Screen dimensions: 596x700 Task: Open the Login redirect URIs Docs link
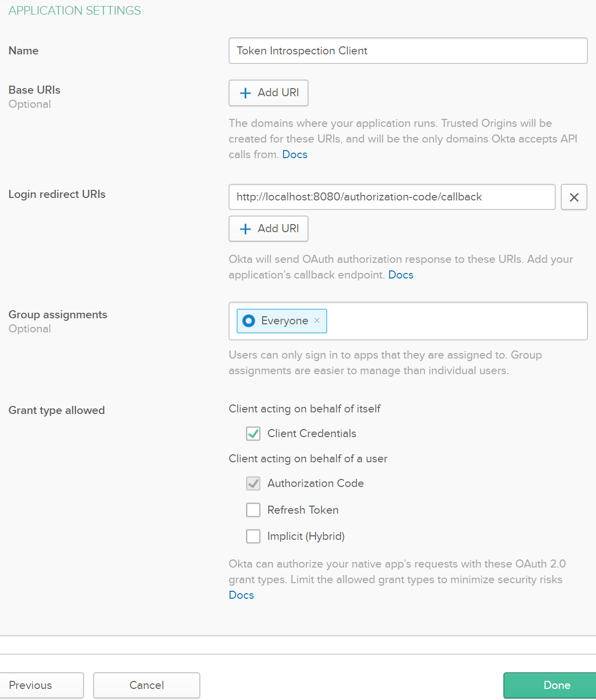(401, 275)
